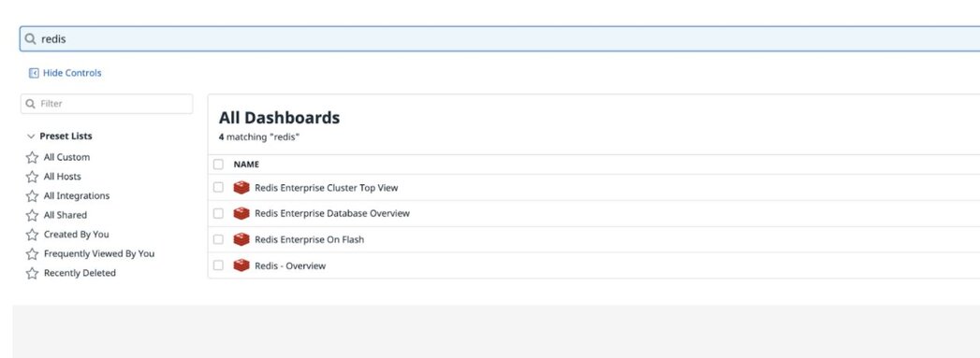Image resolution: width=980 pixels, height=358 pixels.
Task: Check the select-all checkbox next to NAME
Action: click(218, 164)
